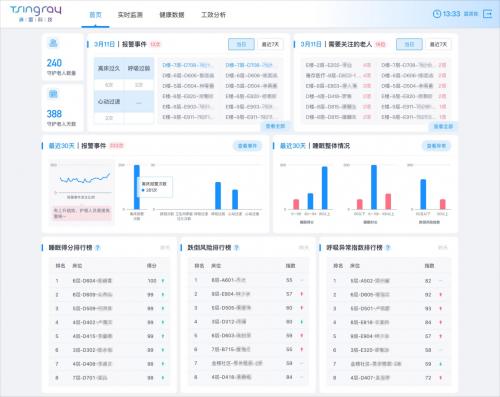This screenshot has height=397, width=500.
Task: Click fall risk row 7层-B715
Action: [x=248, y=349]
